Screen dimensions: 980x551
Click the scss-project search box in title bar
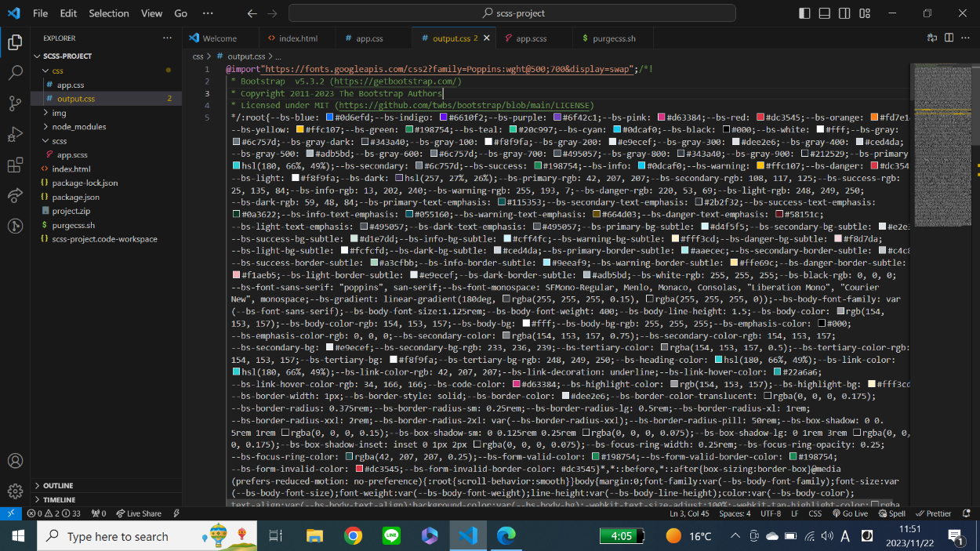coord(512,13)
